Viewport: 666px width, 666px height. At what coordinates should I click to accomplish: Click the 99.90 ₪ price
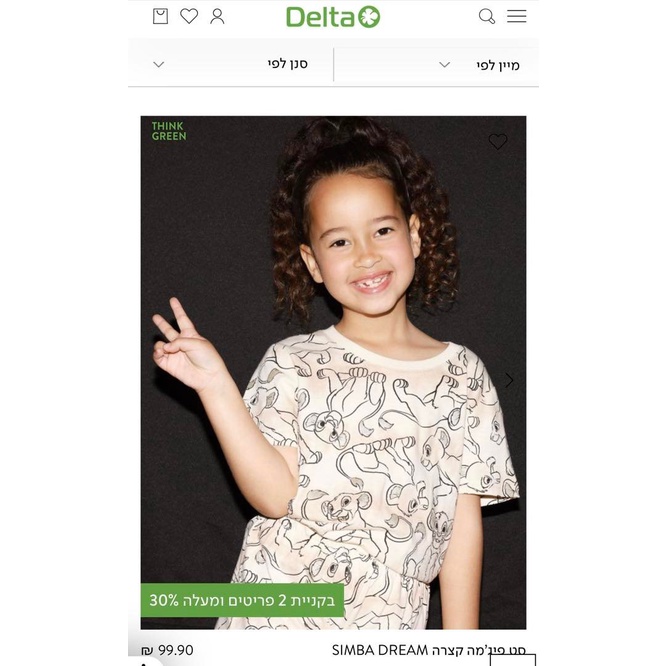click(167, 650)
